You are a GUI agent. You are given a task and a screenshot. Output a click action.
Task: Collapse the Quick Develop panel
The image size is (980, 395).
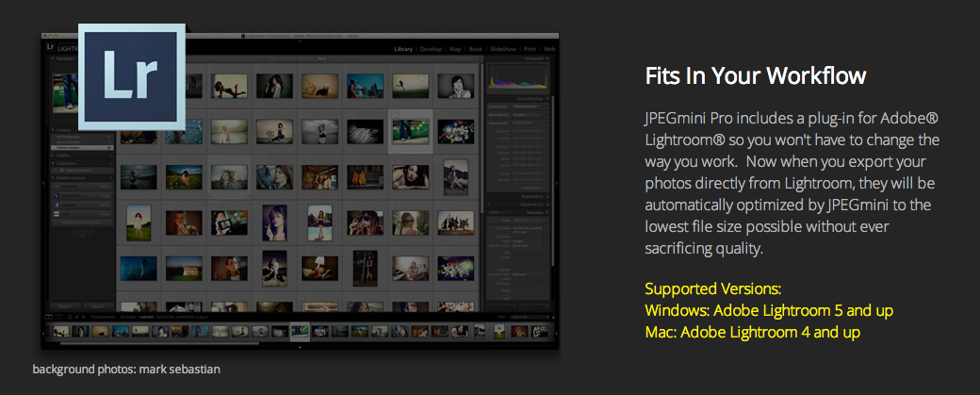(548, 98)
